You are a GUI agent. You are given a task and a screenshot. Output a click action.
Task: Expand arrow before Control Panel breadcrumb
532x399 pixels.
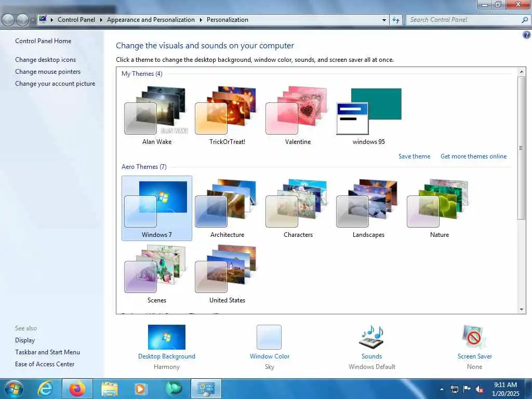pos(51,20)
